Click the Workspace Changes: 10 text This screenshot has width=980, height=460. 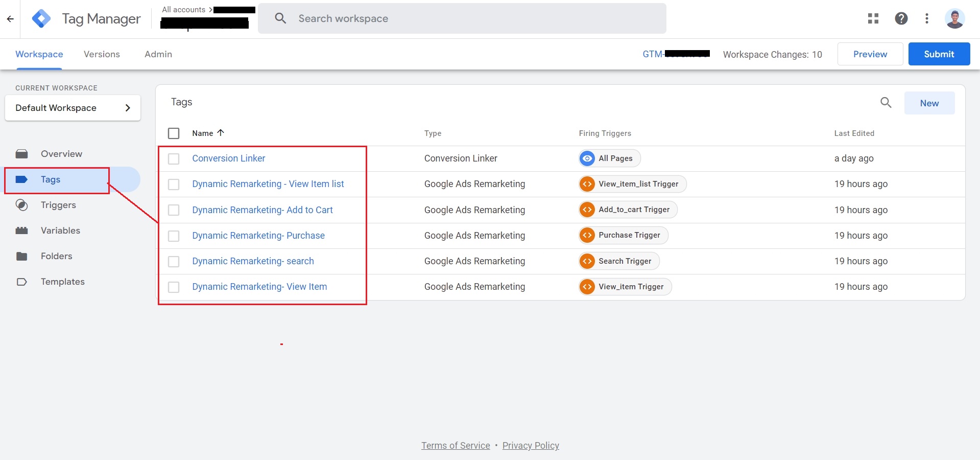point(773,55)
